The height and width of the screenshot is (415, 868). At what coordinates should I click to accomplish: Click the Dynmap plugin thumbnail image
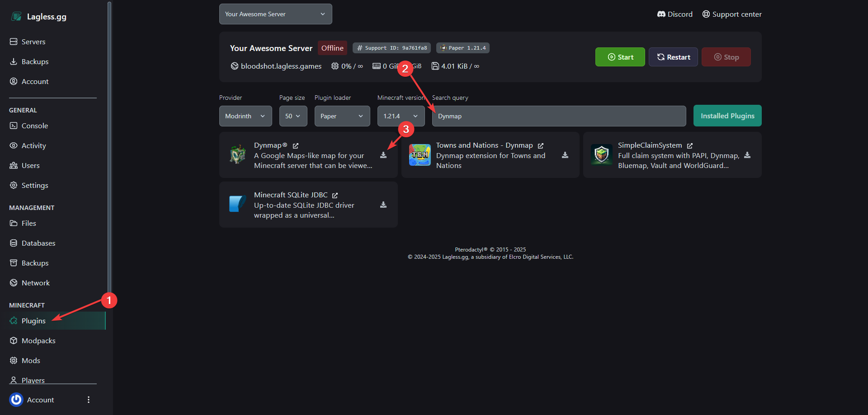238,155
